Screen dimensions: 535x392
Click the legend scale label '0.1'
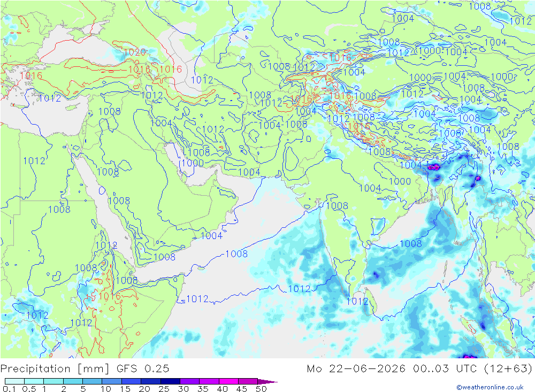[9, 389]
